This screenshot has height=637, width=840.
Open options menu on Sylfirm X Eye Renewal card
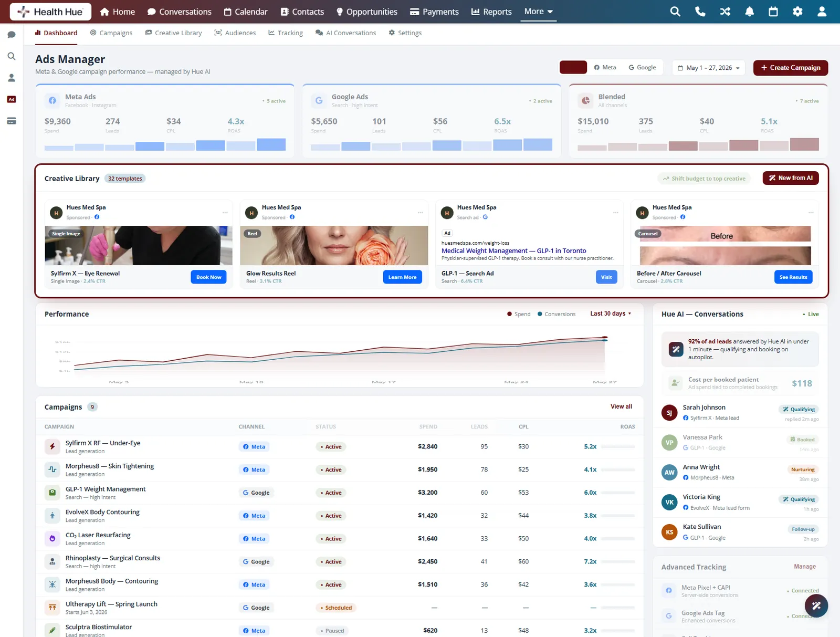225,213
